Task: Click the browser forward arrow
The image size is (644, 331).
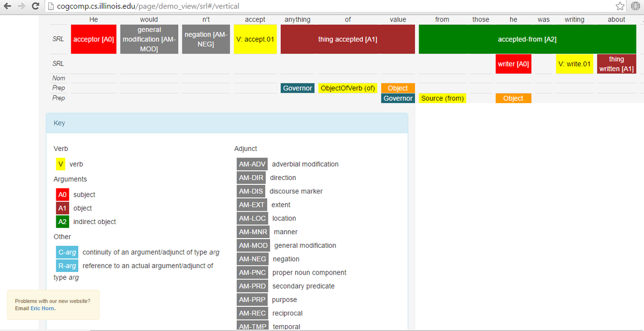Action: [x=22, y=6]
